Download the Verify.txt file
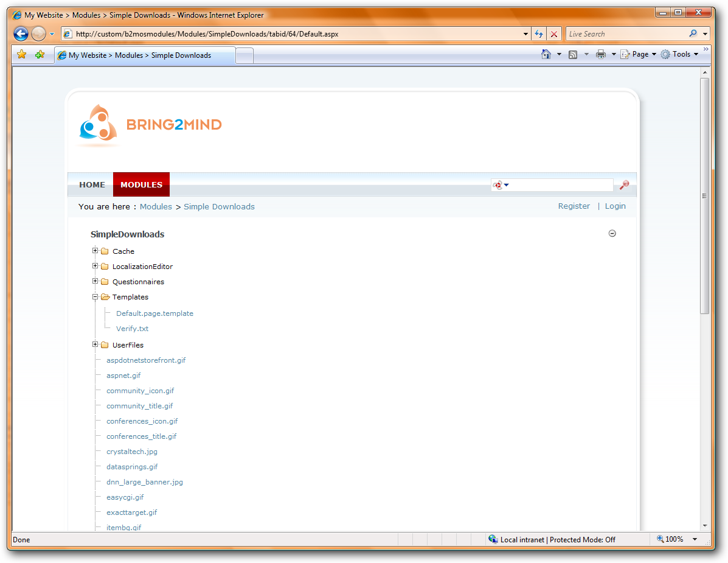This screenshot has width=728, height=563. (133, 329)
